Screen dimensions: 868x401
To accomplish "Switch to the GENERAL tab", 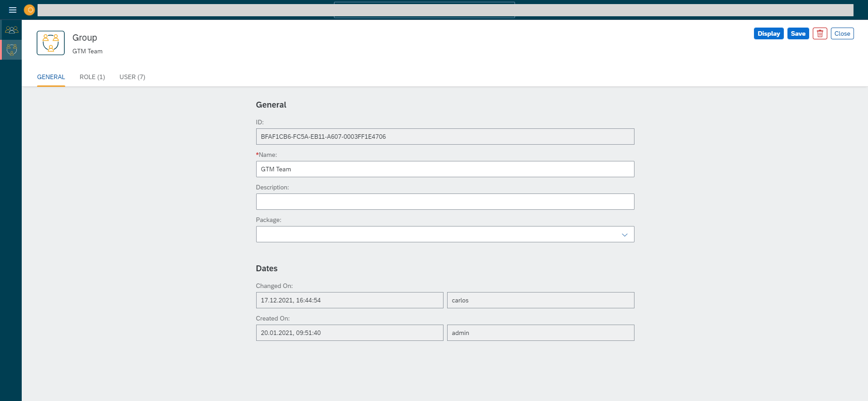I will (51, 77).
